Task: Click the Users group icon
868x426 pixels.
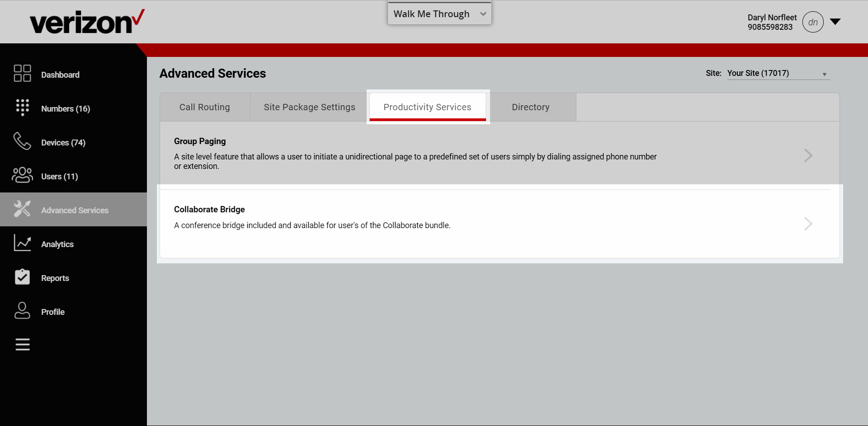Action: tap(22, 175)
